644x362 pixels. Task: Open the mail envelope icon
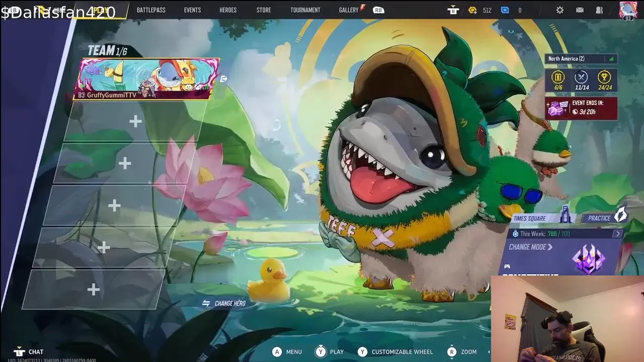click(580, 10)
